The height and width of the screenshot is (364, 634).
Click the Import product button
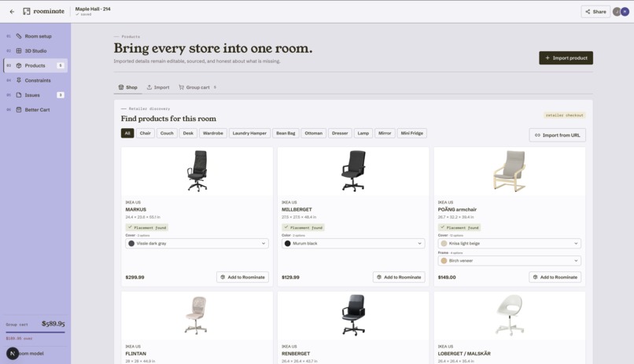click(566, 57)
